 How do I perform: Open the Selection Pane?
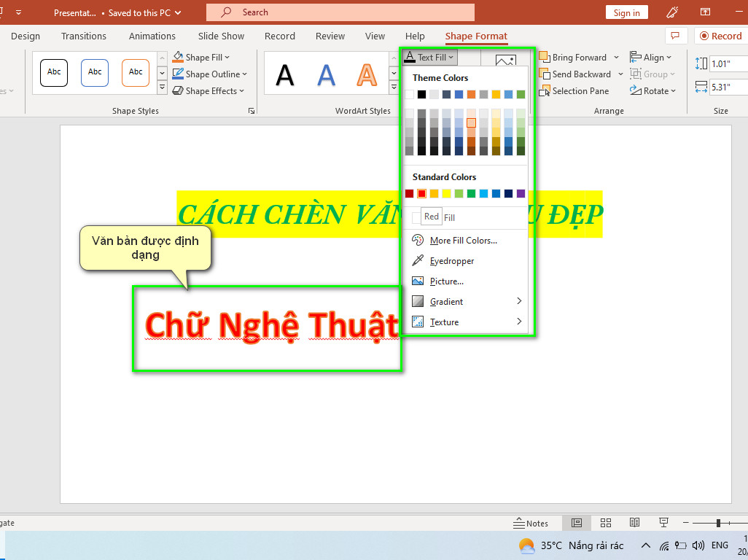pos(574,90)
